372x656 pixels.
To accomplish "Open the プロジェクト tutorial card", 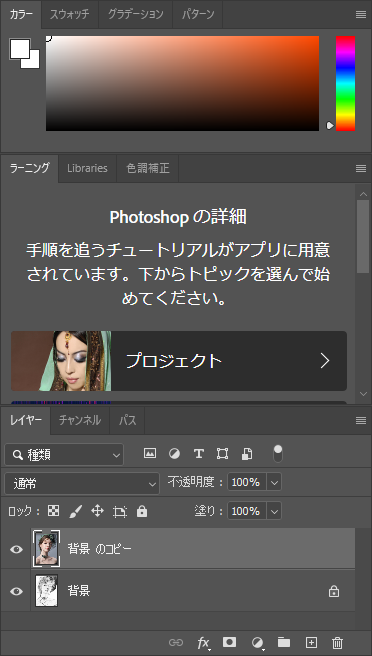I will point(179,361).
